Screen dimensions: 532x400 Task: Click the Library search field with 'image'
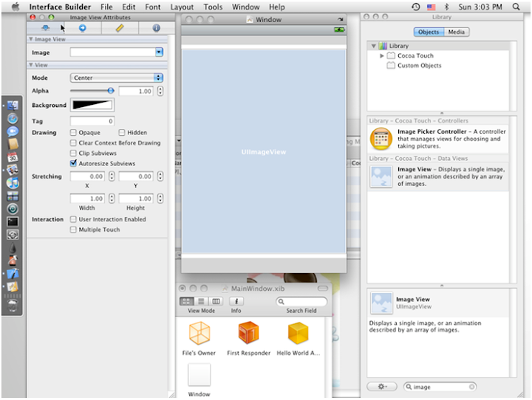click(x=440, y=387)
